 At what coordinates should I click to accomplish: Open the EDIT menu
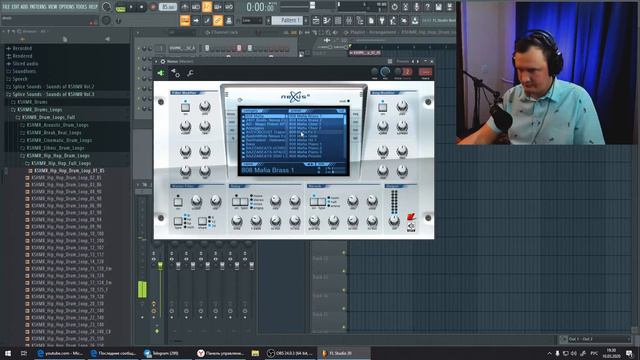pyautogui.click(x=16, y=7)
